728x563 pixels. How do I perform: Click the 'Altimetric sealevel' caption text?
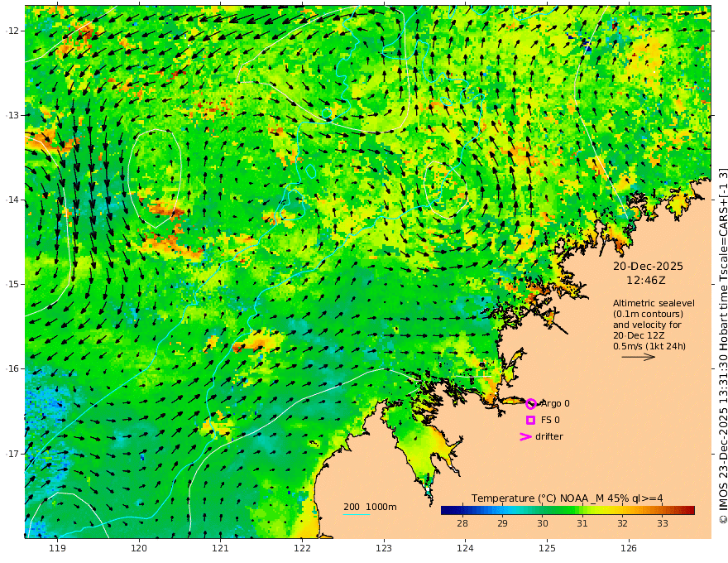tap(654, 303)
